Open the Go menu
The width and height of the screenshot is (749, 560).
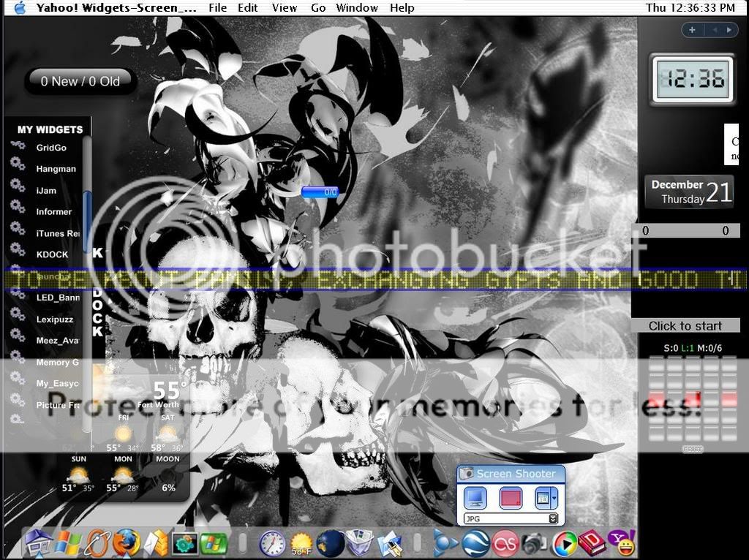coord(318,8)
